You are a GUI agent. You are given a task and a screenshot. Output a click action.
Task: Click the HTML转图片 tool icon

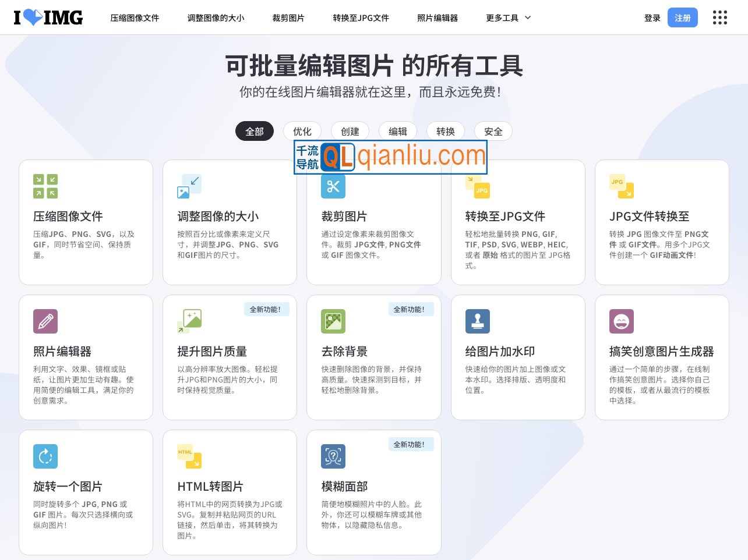(x=189, y=456)
